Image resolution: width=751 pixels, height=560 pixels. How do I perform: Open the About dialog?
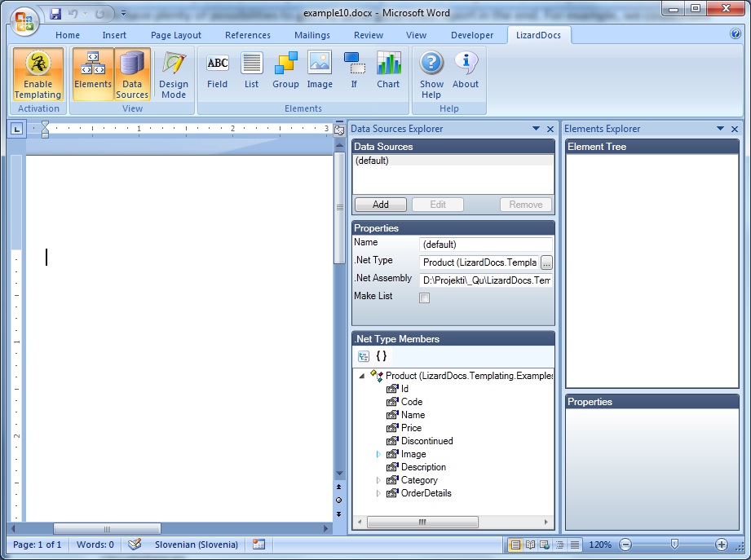[466, 71]
